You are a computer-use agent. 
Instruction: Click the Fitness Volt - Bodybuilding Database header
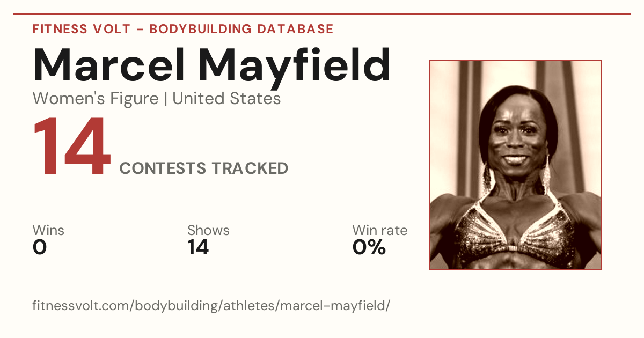click(x=183, y=29)
